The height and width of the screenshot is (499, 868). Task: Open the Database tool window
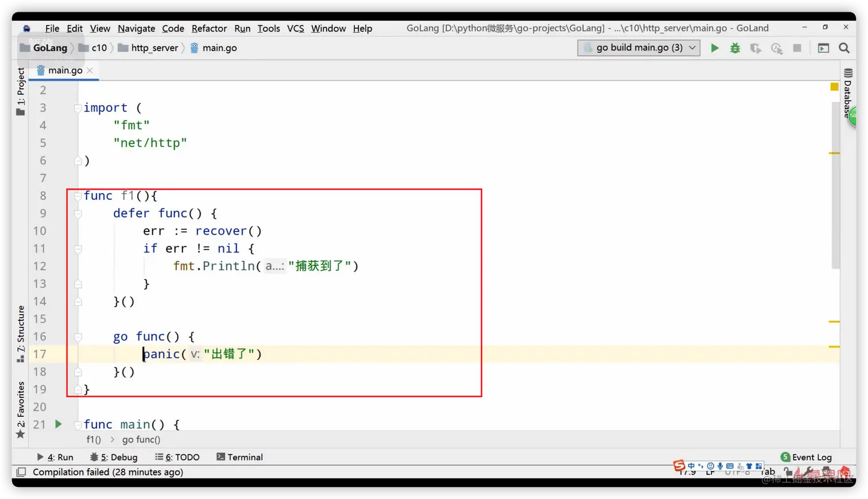pos(848,93)
